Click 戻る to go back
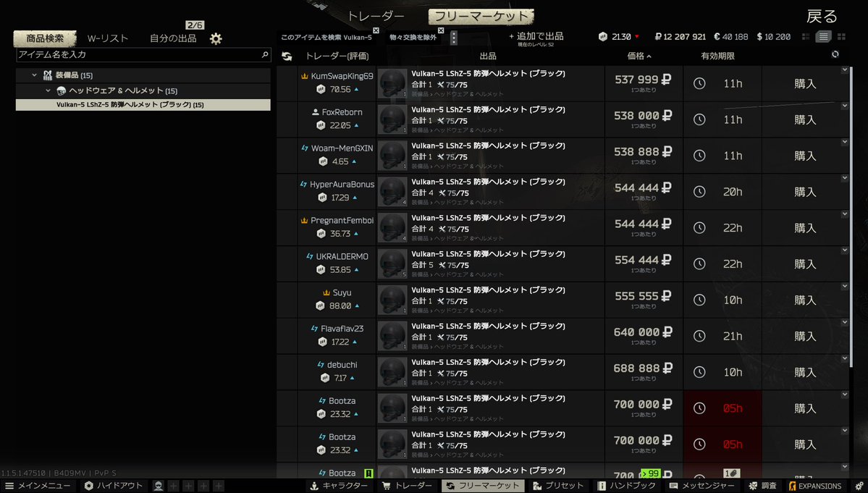The width and height of the screenshot is (868, 493). pyautogui.click(x=822, y=17)
